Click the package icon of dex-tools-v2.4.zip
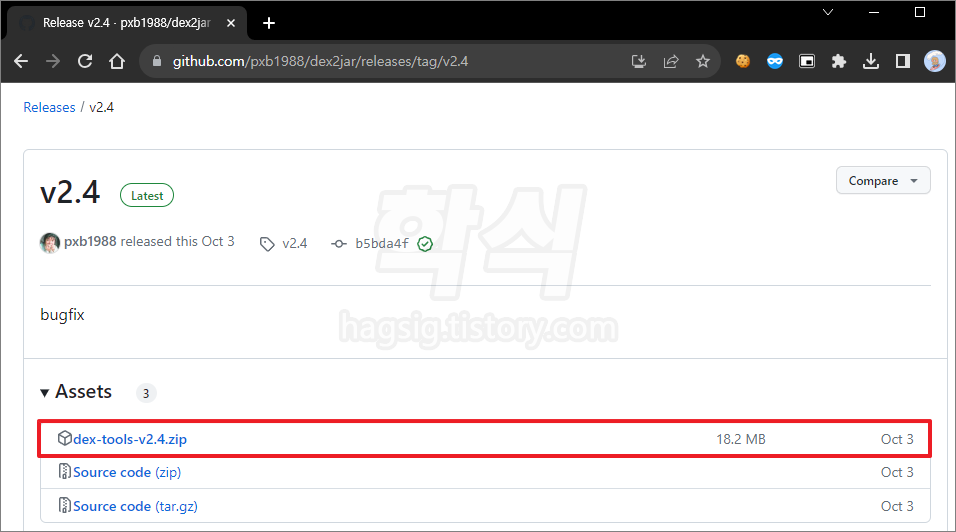Image resolution: width=956 pixels, height=532 pixels. point(65,438)
